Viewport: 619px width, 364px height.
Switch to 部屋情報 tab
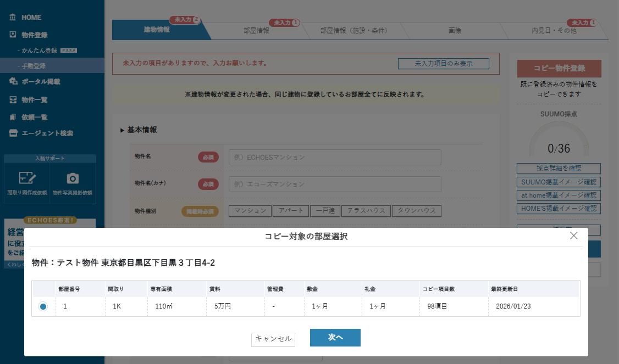(256, 31)
